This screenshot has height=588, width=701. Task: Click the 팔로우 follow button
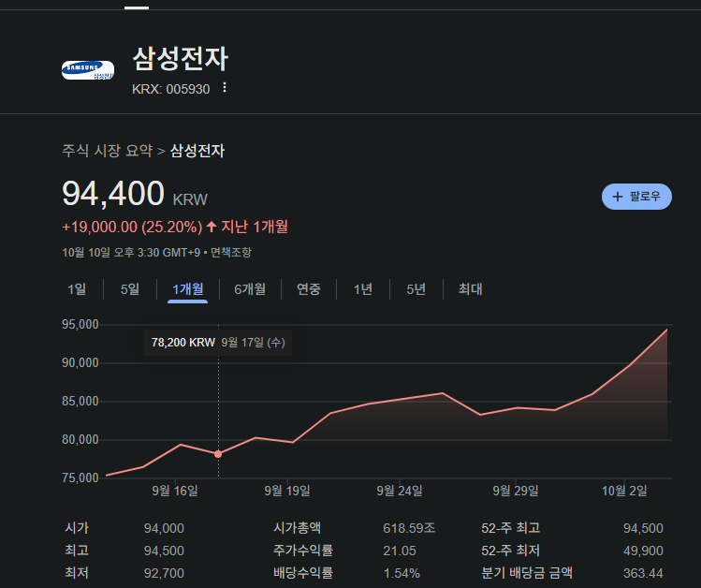coord(636,197)
